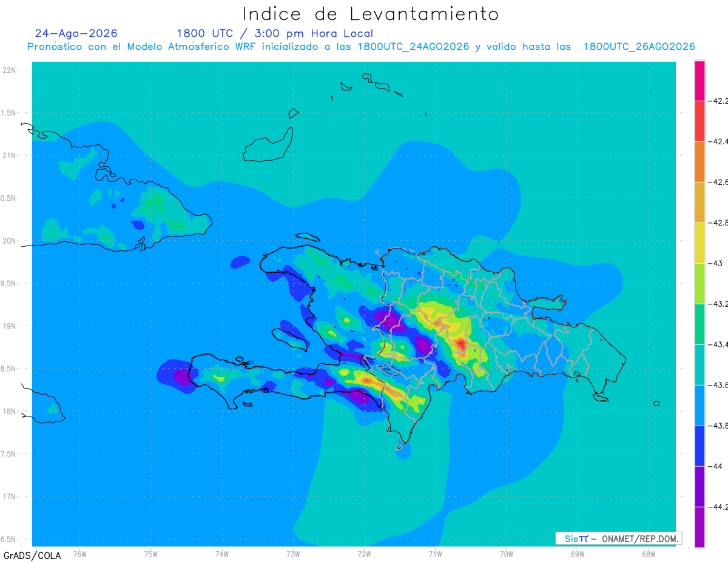
Task: Click the 21N latitude label
Action: pos(9,155)
